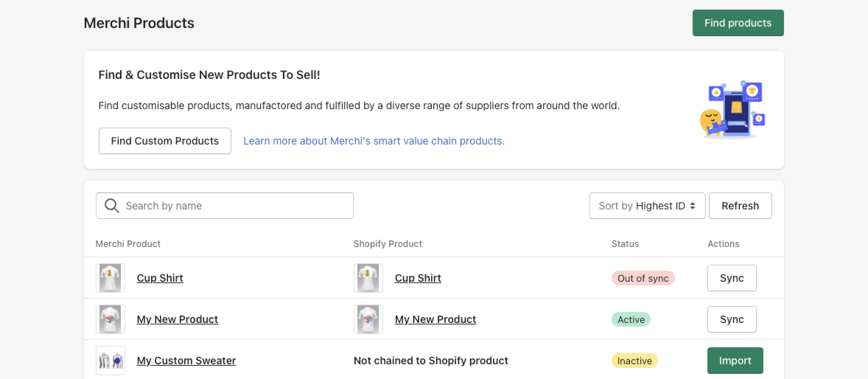The width and height of the screenshot is (868, 379).
Task: Open the Cup Shirt Merchi product link
Action: (x=160, y=278)
